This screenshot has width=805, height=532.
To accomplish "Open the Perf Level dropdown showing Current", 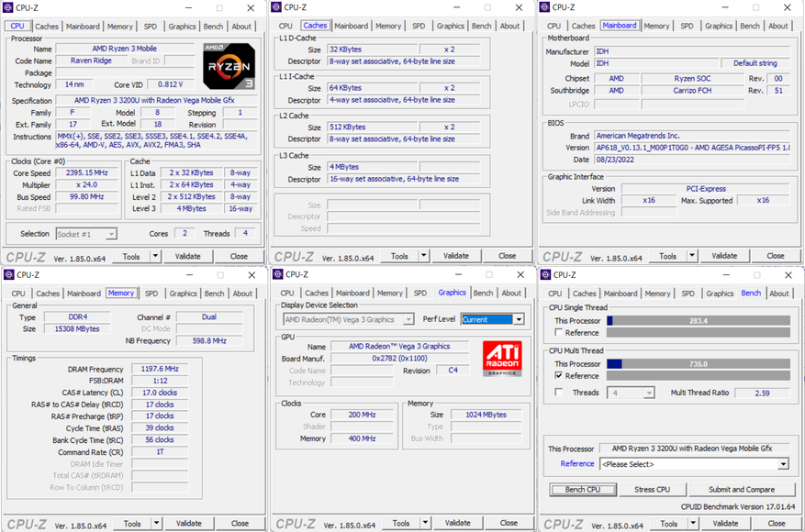I will [x=492, y=319].
